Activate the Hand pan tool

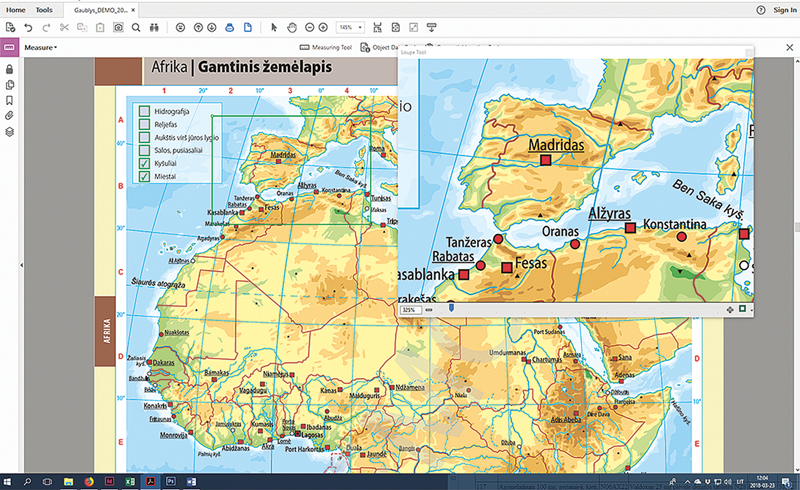(292, 28)
